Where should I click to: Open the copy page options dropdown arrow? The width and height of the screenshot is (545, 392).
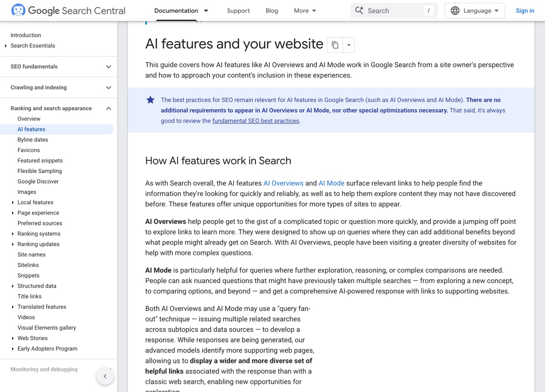point(349,45)
